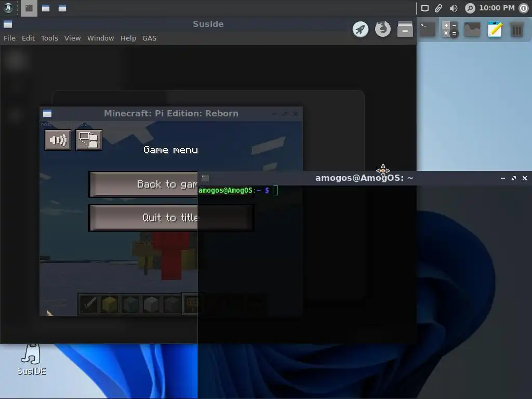Screen dimensions: 532x399
Task: Click the Suside window title text
Action: click(208, 24)
